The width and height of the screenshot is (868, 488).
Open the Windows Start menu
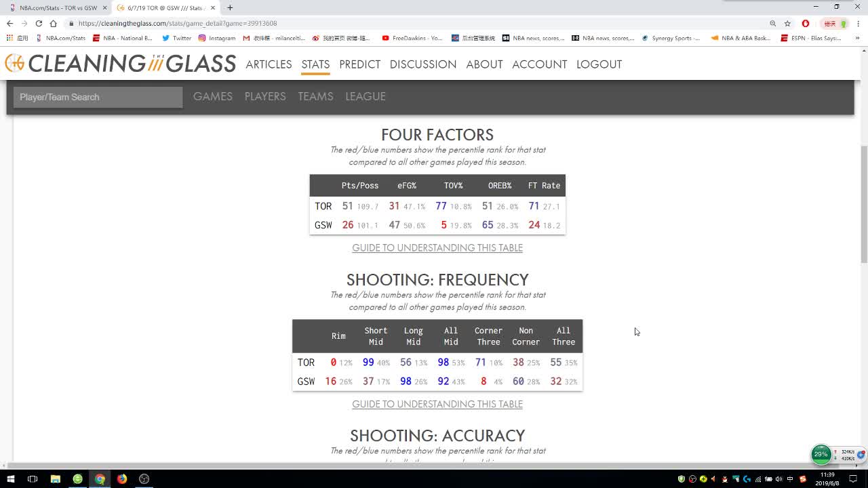click(10, 479)
